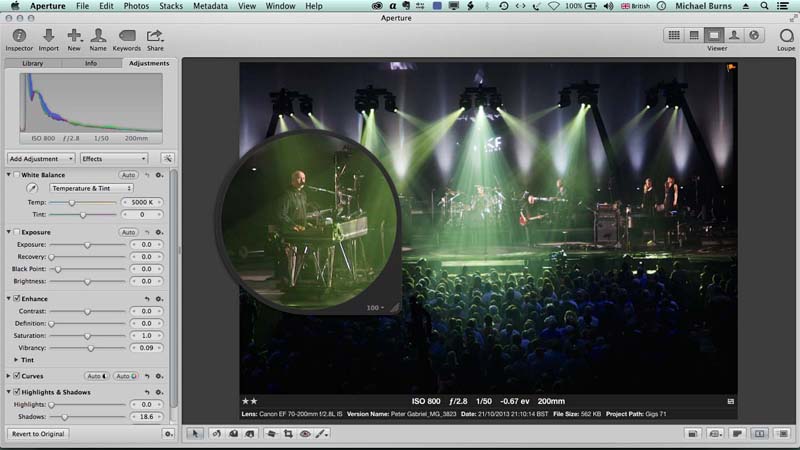Click the Curves Auto luminance button
The width and height of the screenshot is (800, 450).
tap(96, 376)
